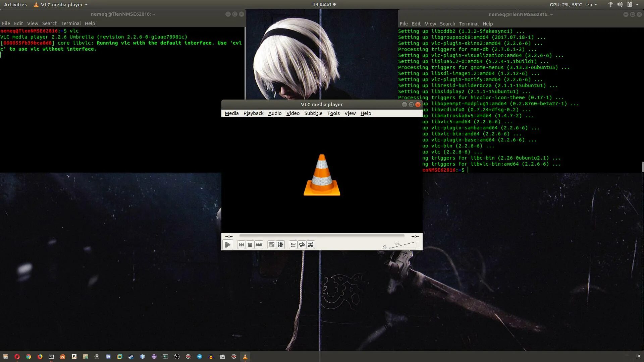644x362 pixels.
Task: Launch Firefox from the dock
Action: pyautogui.click(x=40, y=357)
